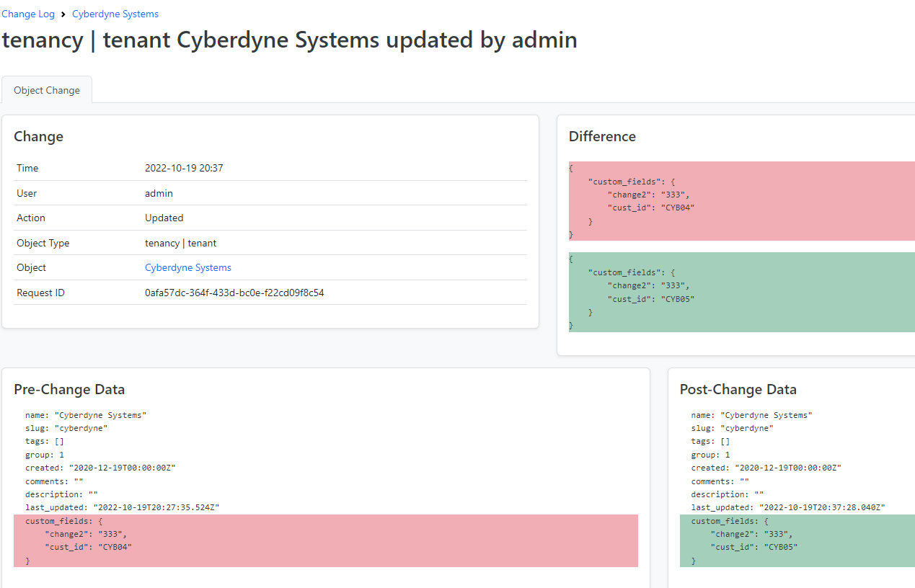Viewport: 915px width, 588px height.
Task: Select the Request ID value text
Action: 234,293
